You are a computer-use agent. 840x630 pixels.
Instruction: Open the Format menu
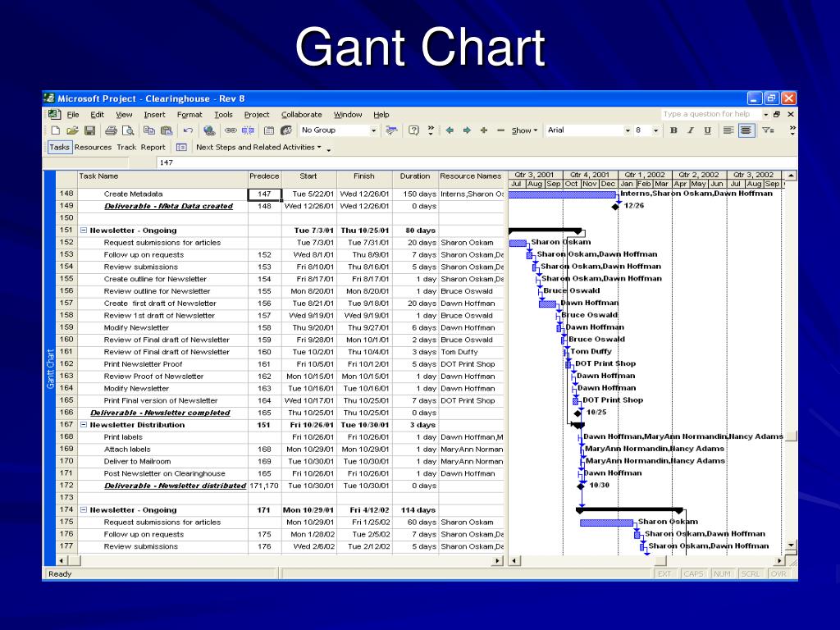point(189,115)
